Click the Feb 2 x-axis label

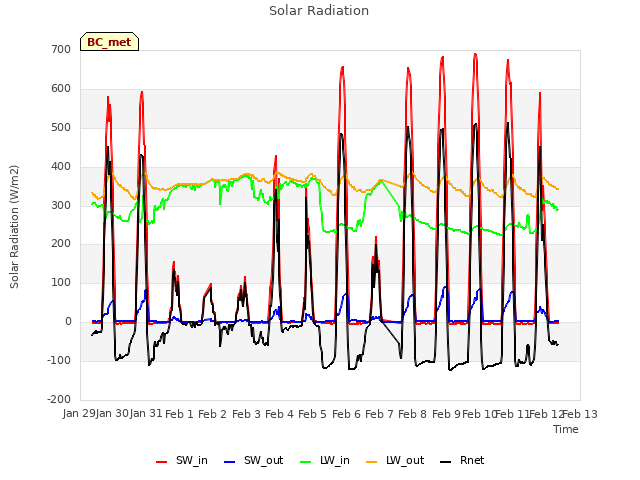click(x=212, y=414)
